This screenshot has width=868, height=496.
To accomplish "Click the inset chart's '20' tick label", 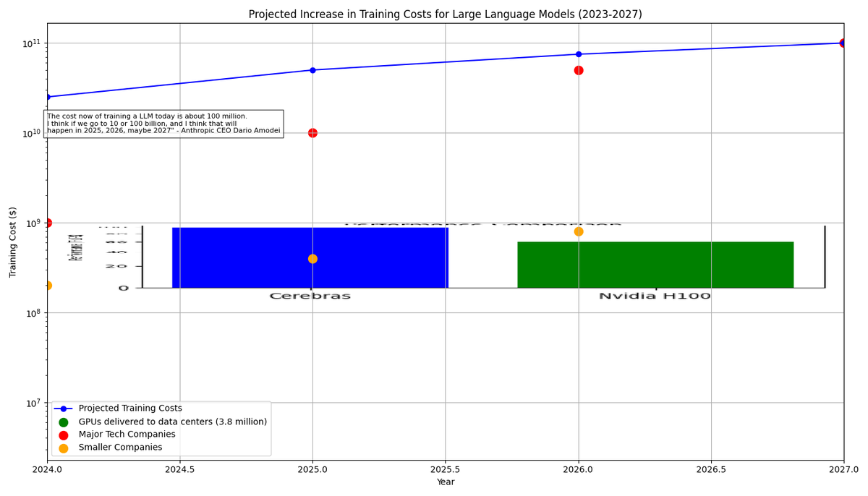I will pyautogui.click(x=117, y=267).
